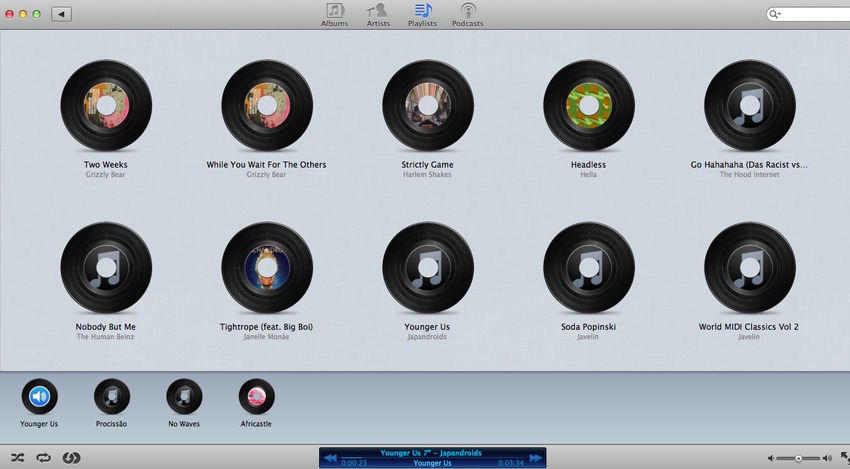Toggle Last.fm scrobbling icon

tap(71, 457)
